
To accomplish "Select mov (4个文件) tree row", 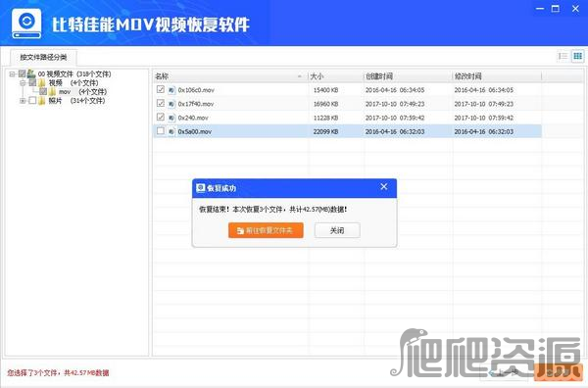I will pos(83,91).
